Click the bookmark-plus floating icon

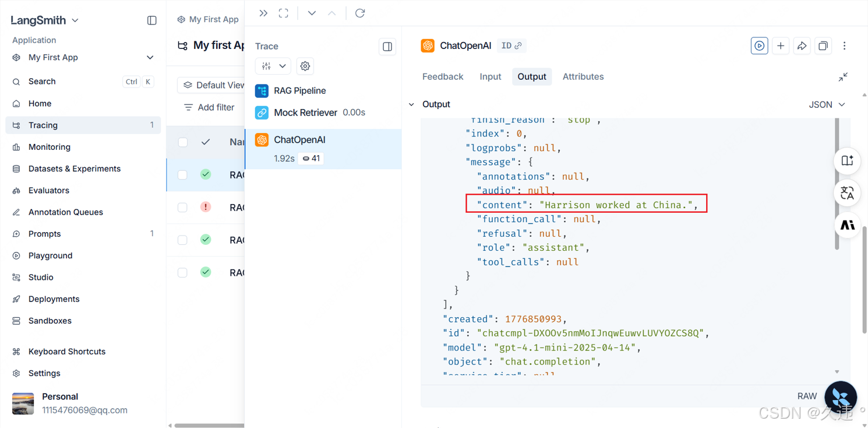(x=847, y=160)
